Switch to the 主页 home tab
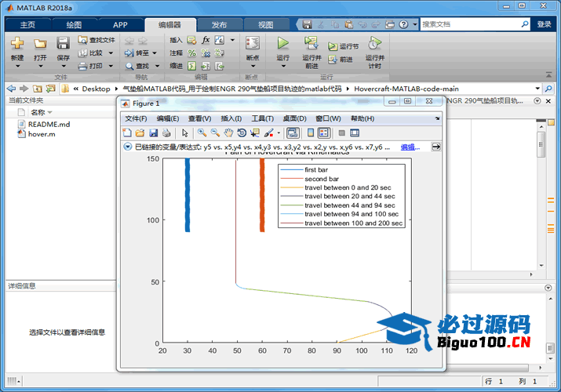 (28, 24)
